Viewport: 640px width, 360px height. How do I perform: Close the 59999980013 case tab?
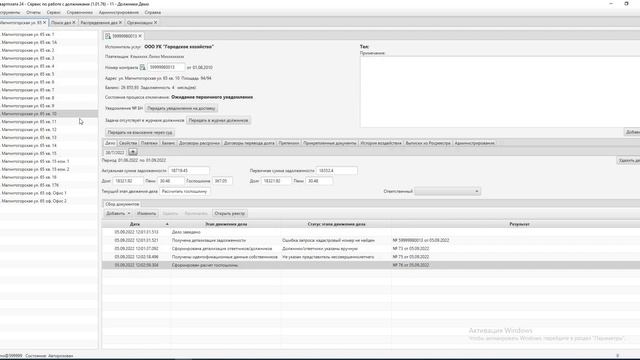pyautogui.click(x=140, y=36)
